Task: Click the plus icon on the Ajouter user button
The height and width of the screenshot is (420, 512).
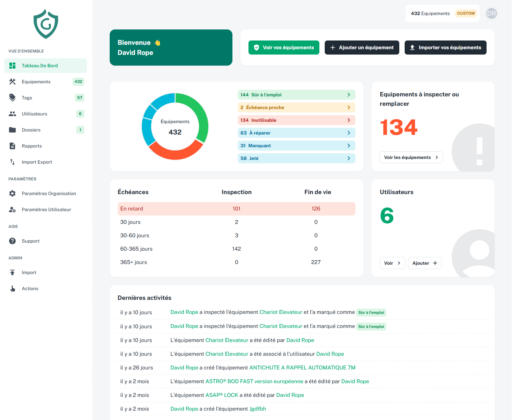Action: (x=435, y=263)
